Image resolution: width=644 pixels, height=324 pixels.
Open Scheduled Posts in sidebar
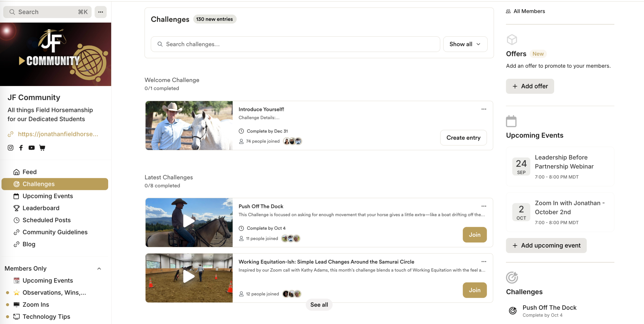[x=46, y=220]
